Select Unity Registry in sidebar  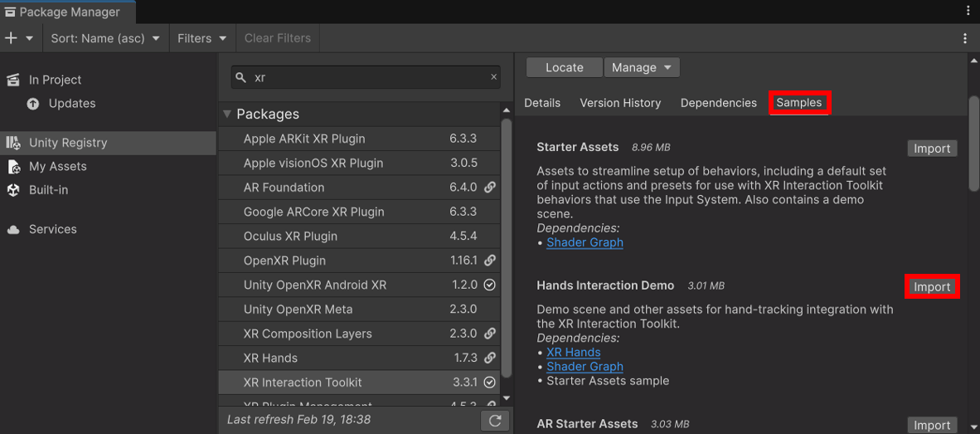pos(109,143)
